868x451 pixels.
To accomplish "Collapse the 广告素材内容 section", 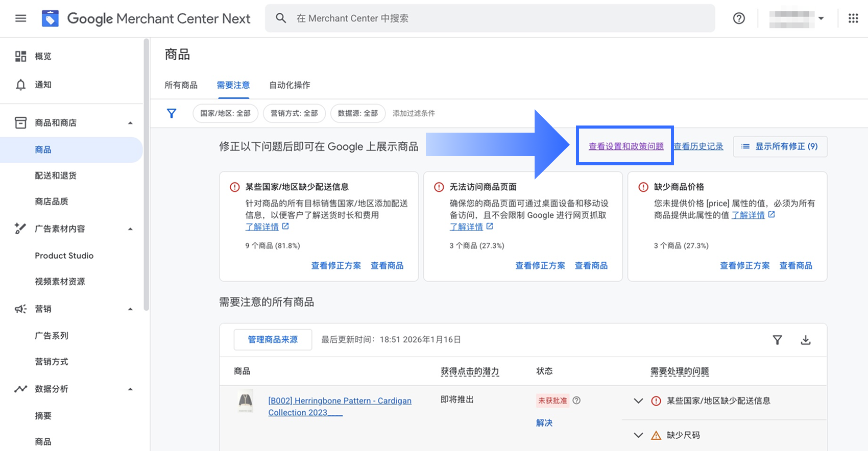I will click(x=130, y=229).
